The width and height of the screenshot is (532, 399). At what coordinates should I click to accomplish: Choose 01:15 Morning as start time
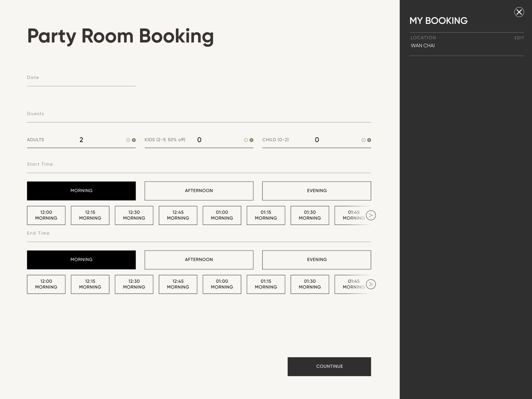pos(266,215)
